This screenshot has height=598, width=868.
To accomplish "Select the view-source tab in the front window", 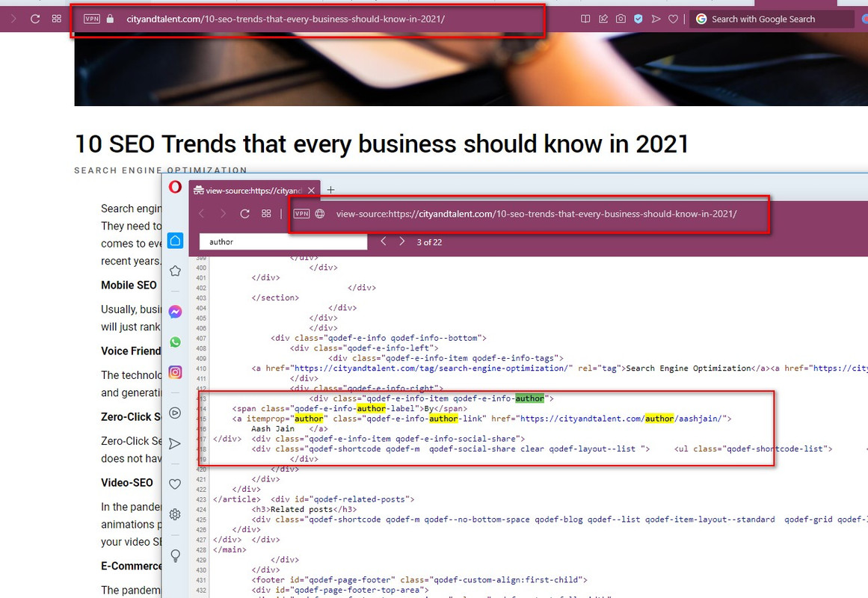I will tap(254, 191).
